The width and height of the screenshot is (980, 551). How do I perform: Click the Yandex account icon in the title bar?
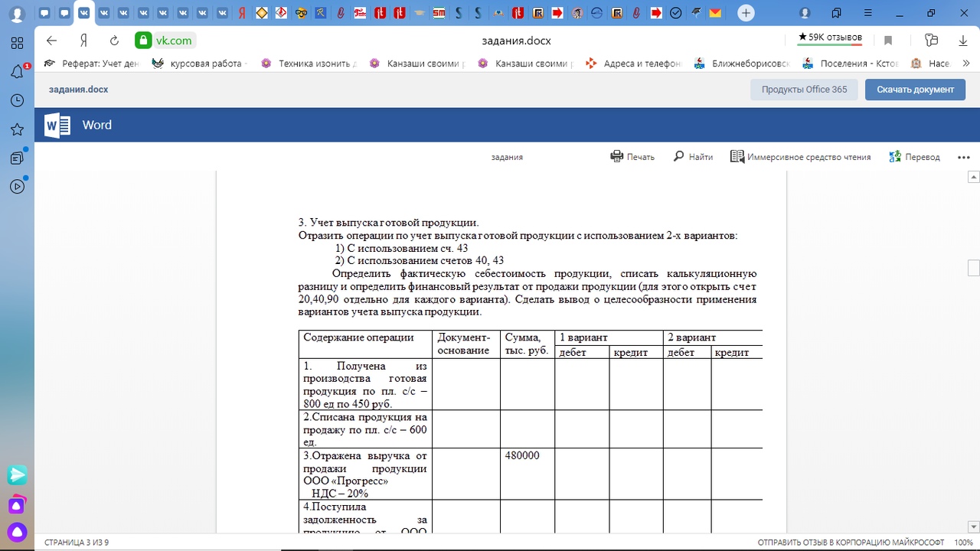[805, 13]
